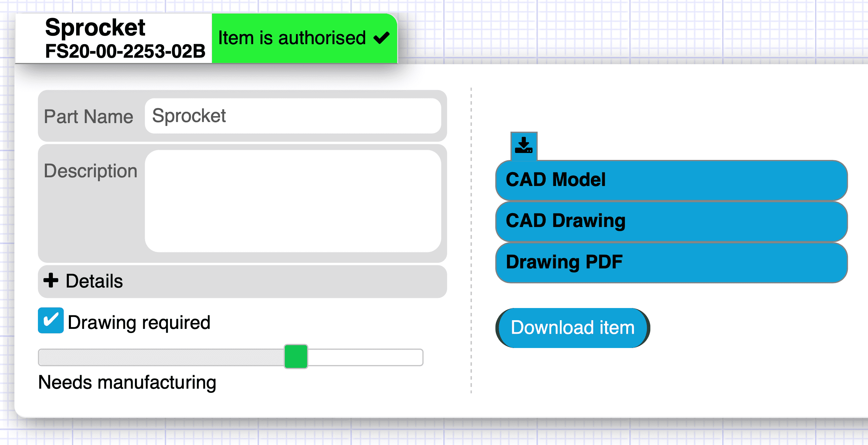Click the Item is authorised status badge
Image resolution: width=868 pixels, height=445 pixels.
[x=304, y=38]
